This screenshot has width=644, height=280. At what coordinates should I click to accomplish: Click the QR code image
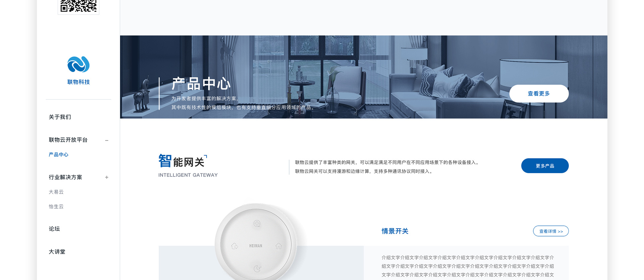tap(78, 6)
